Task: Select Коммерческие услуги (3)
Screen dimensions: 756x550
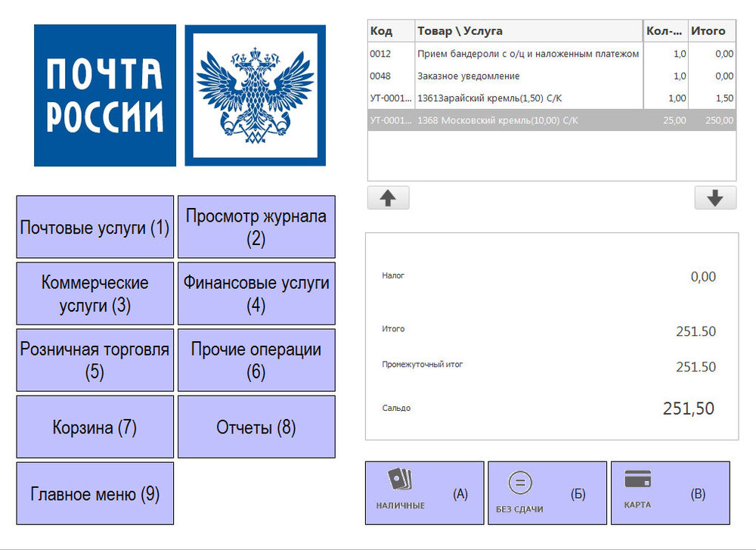Action: pyautogui.click(x=95, y=294)
